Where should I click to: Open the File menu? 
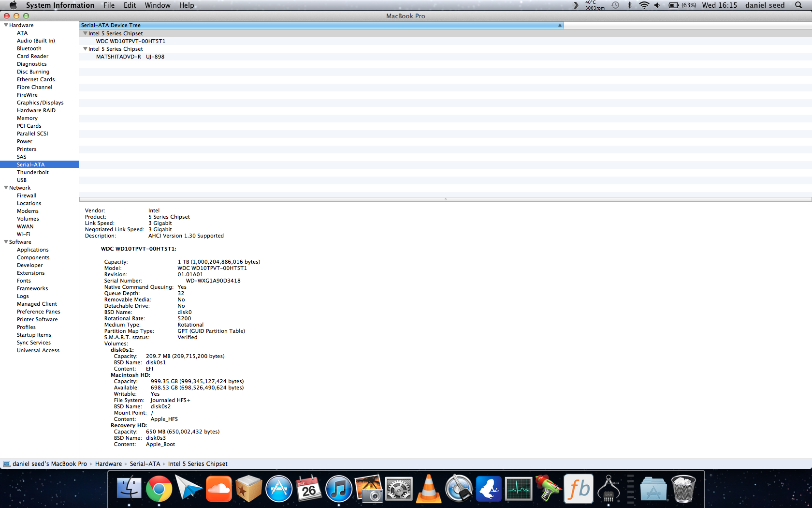tap(109, 5)
